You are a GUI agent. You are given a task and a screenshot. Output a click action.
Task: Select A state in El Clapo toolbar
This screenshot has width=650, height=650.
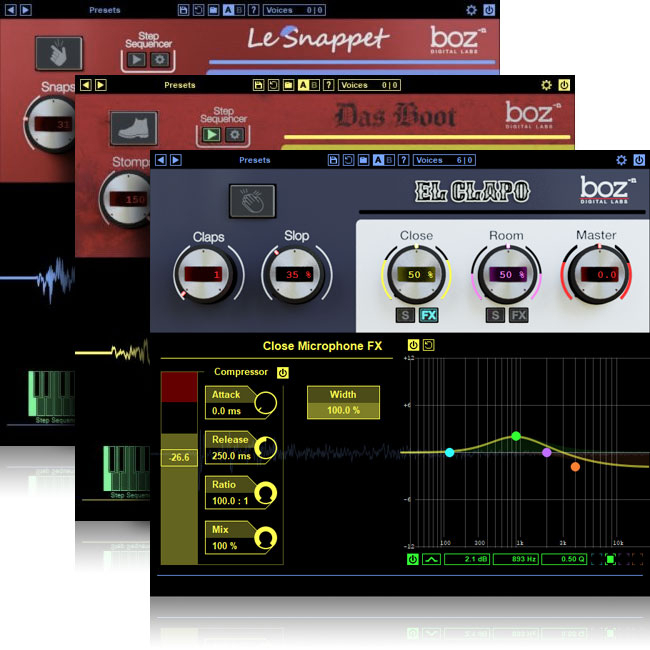point(378,160)
